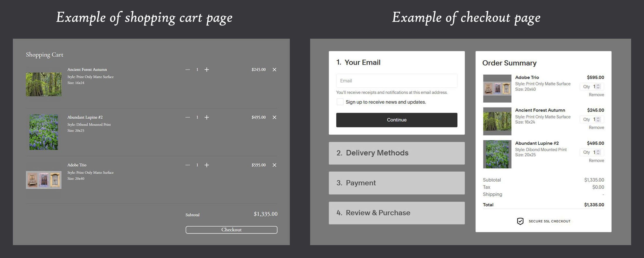The image size is (644, 258).
Task: Click the Total amount in Order Summary
Action: [594, 205]
